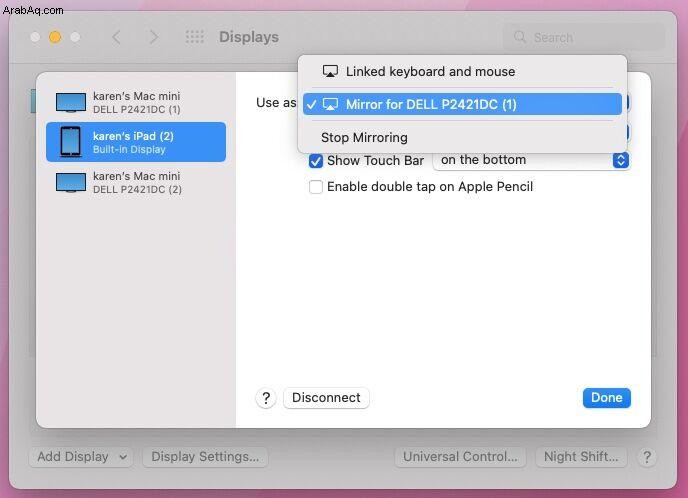Click the blue Done button

[x=606, y=398]
